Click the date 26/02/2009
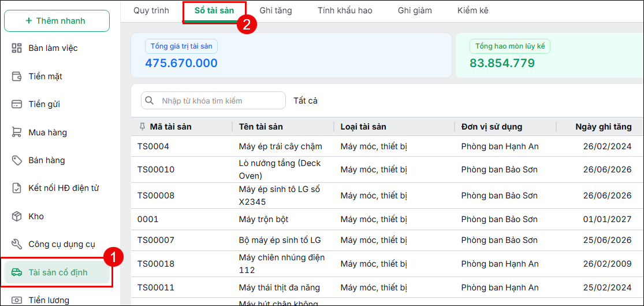Viewport: 644px width, 306px height. pos(608,264)
